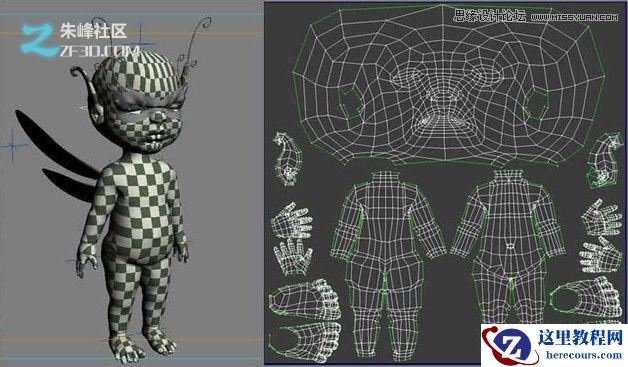Pick the ear UV island right of the face
Image resolution: width=628 pixels, height=367 pixels.
coord(605,160)
